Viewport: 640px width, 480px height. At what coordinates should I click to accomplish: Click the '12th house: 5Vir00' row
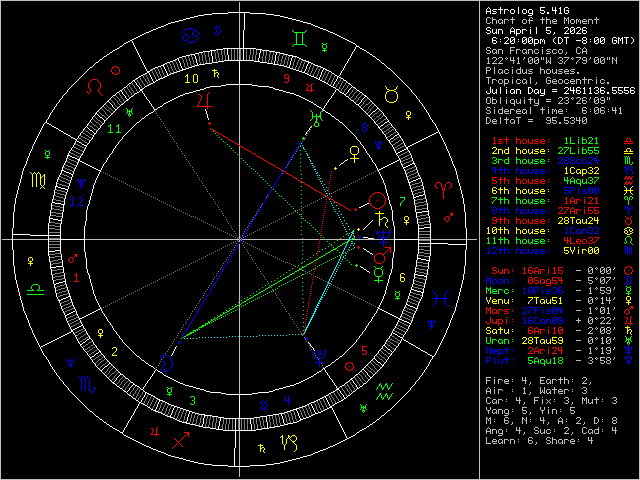(560, 251)
